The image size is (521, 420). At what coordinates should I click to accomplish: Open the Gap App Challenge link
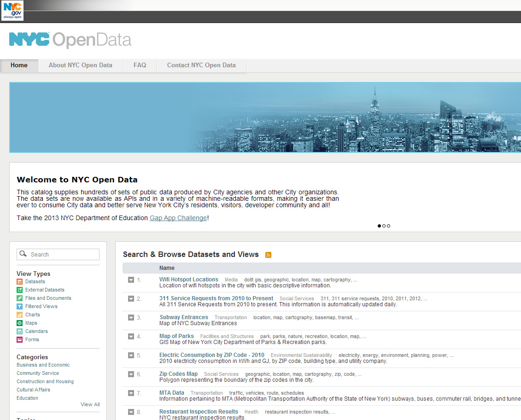(x=178, y=218)
